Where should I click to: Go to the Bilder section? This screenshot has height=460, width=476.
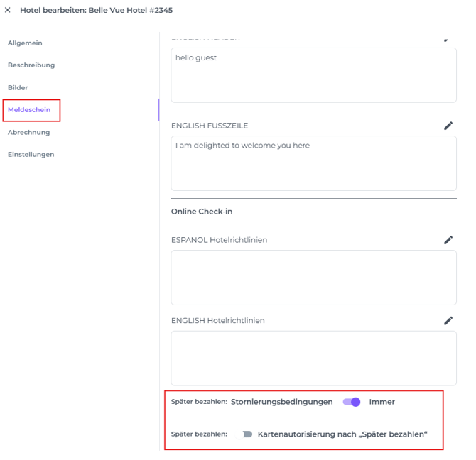tap(18, 88)
